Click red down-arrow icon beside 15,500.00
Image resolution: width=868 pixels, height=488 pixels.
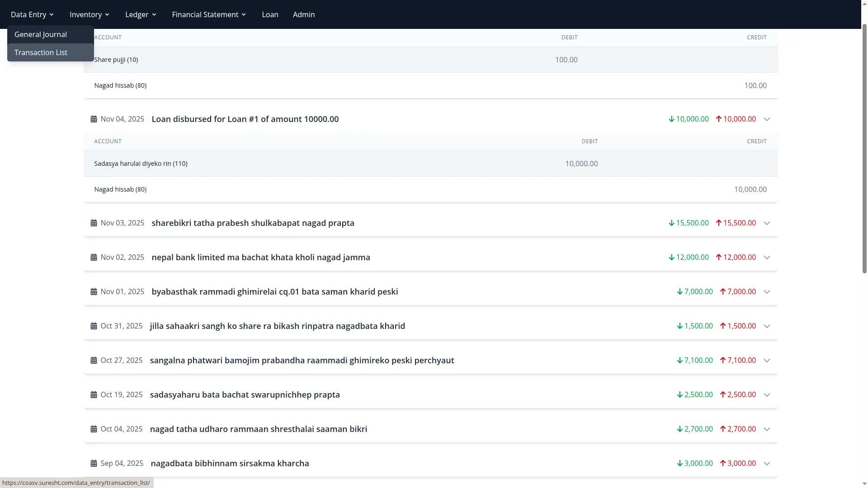tap(671, 223)
